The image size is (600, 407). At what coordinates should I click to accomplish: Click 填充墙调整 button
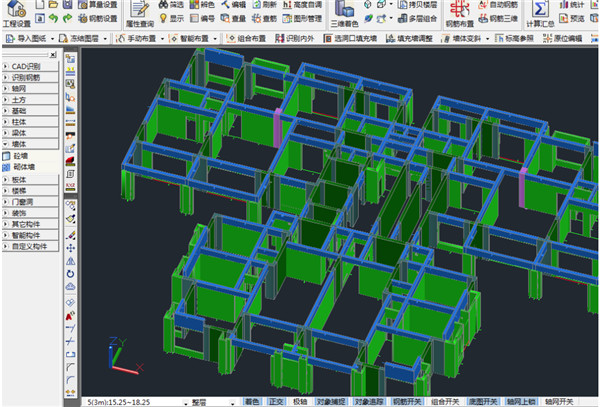409,38
